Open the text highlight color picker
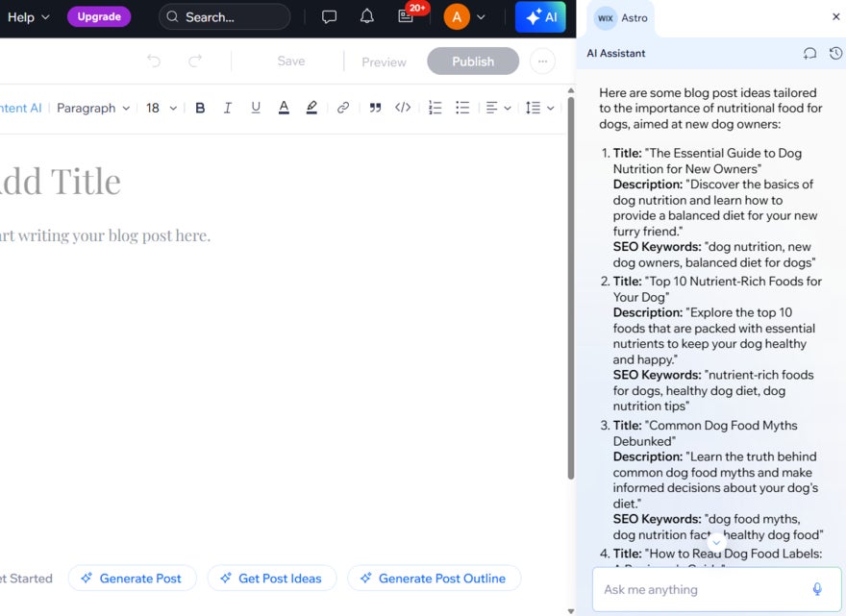 [x=311, y=108]
